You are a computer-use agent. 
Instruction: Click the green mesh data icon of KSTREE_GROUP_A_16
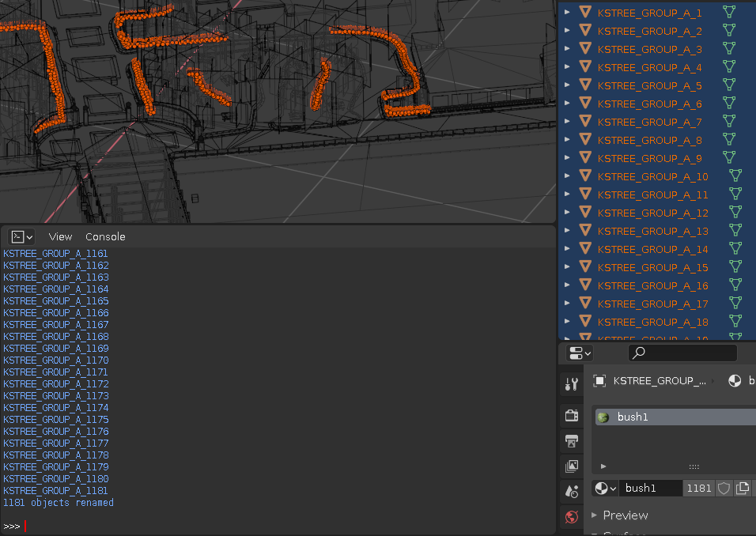735,285
